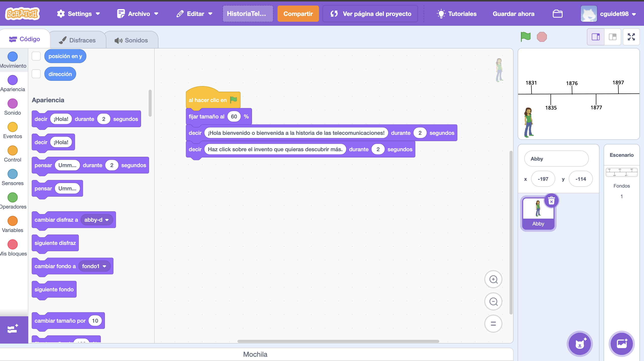The width and height of the screenshot is (644, 361).
Task: Switch to small stage layout
Action: [x=595, y=37]
